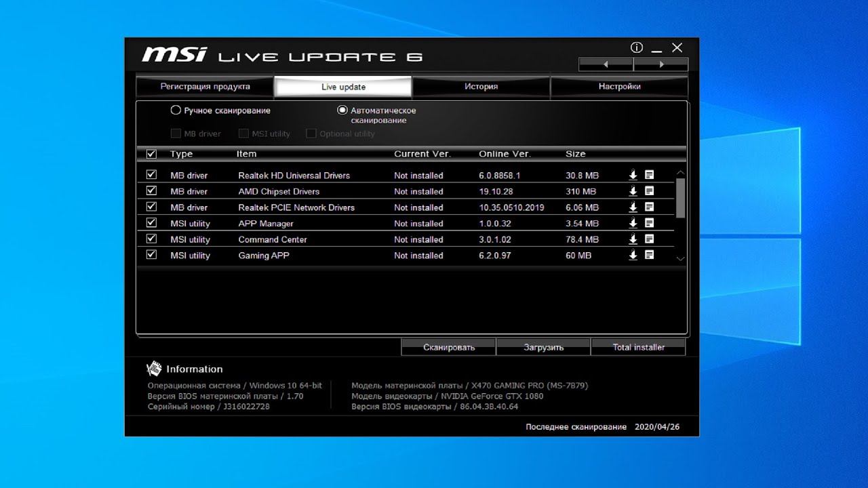The height and width of the screenshot is (488, 868).
Task: Open the info icon in title bar
Action: 636,47
